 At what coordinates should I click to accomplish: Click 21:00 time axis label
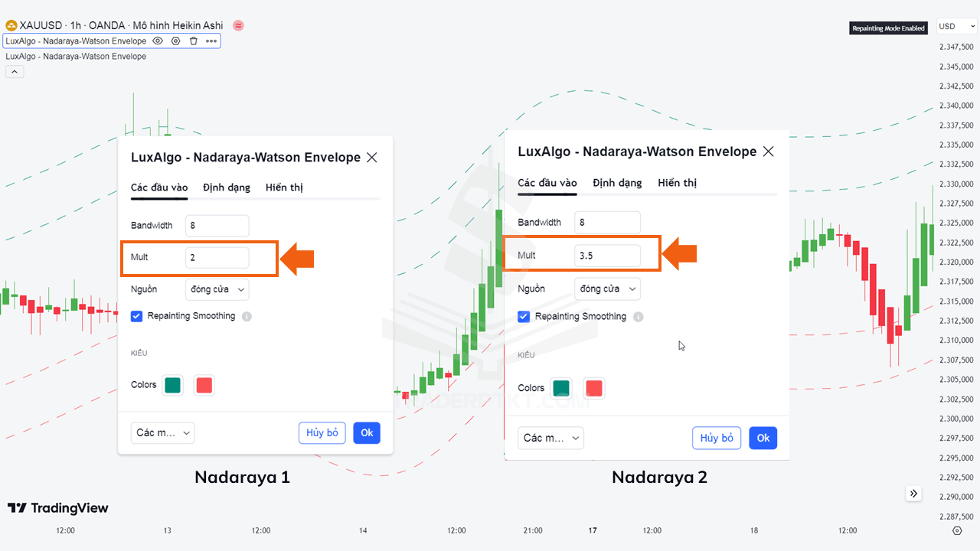point(533,530)
